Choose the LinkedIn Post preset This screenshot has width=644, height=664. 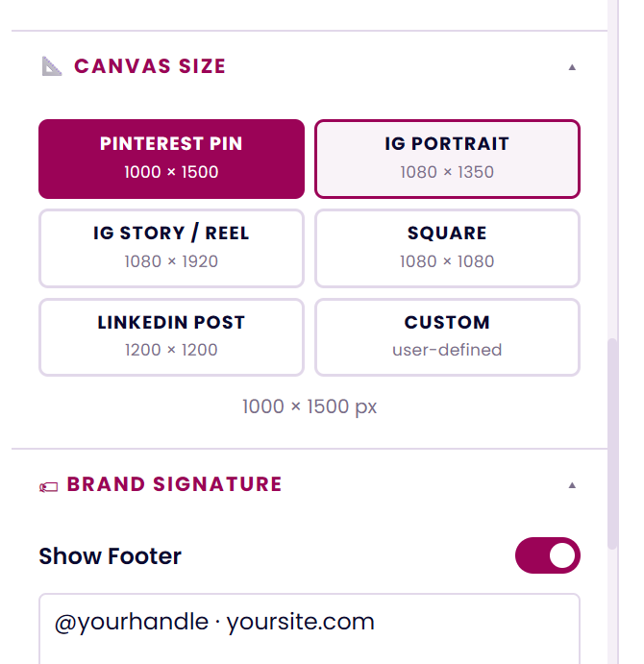pos(171,337)
